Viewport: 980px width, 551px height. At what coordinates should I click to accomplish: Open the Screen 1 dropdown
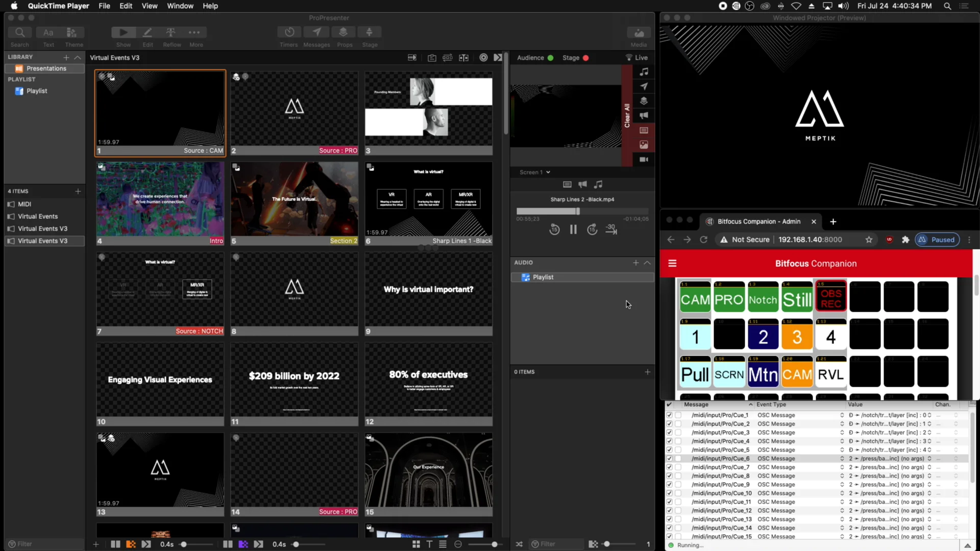pyautogui.click(x=534, y=172)
